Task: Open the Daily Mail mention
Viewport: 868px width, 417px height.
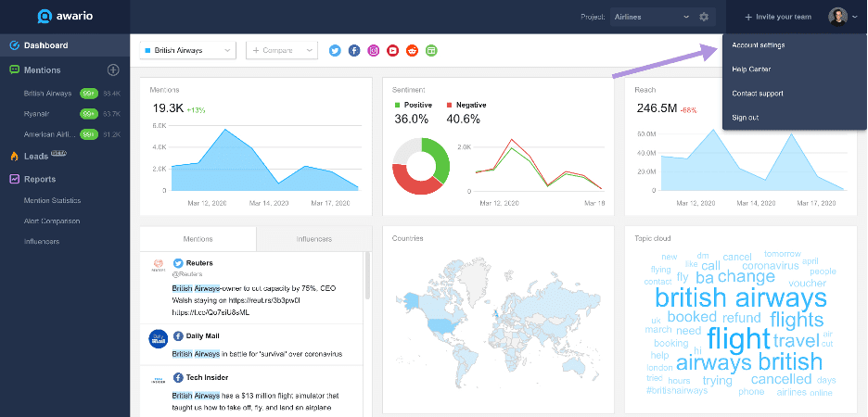Action: pyautogui.click(x=252, y=345)
